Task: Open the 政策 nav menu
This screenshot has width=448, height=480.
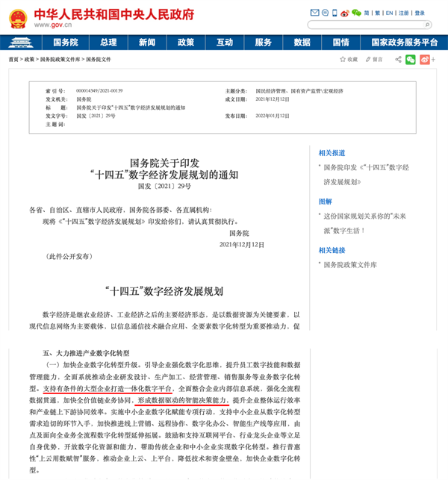Action: click(x=186, y=43)
